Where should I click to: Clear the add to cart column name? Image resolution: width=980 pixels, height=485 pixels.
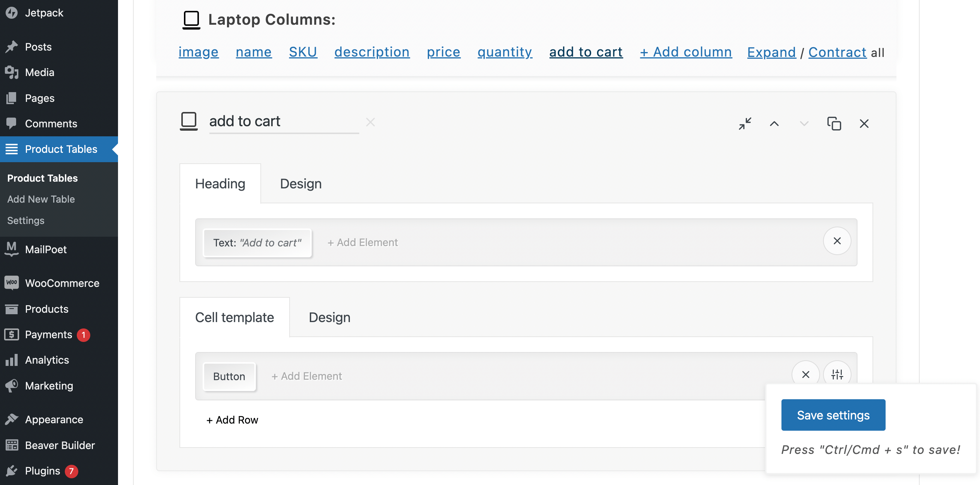click(370, 122)
